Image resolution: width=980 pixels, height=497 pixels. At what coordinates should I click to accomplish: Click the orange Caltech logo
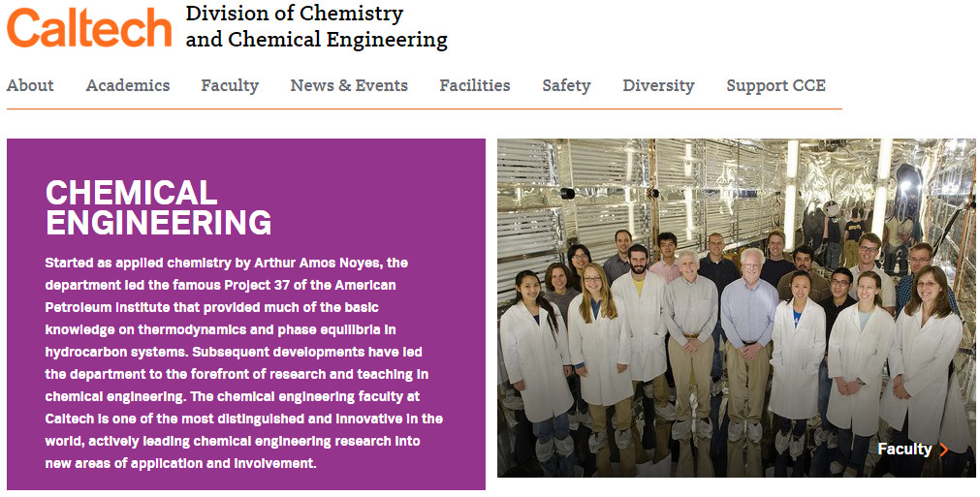tap(88, 28)
